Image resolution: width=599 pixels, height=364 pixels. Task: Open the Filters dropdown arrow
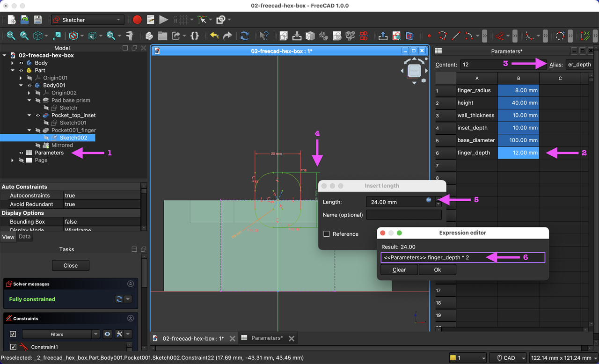pyautogui.click(x=96, y=334)
